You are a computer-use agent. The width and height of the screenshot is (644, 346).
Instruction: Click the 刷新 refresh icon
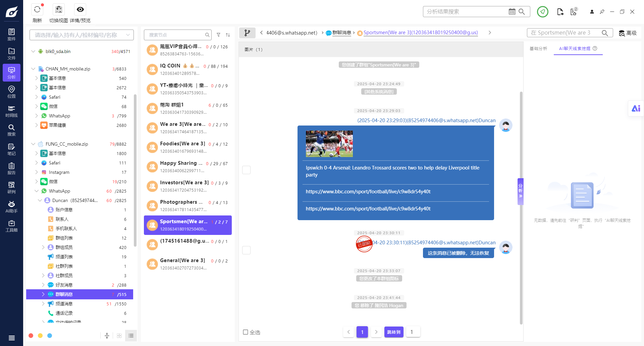point(37,10)
